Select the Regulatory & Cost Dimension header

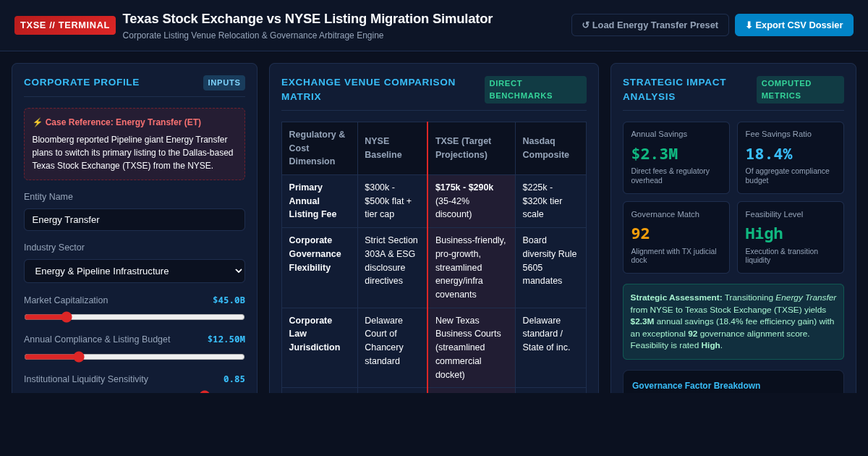[320, 148]
